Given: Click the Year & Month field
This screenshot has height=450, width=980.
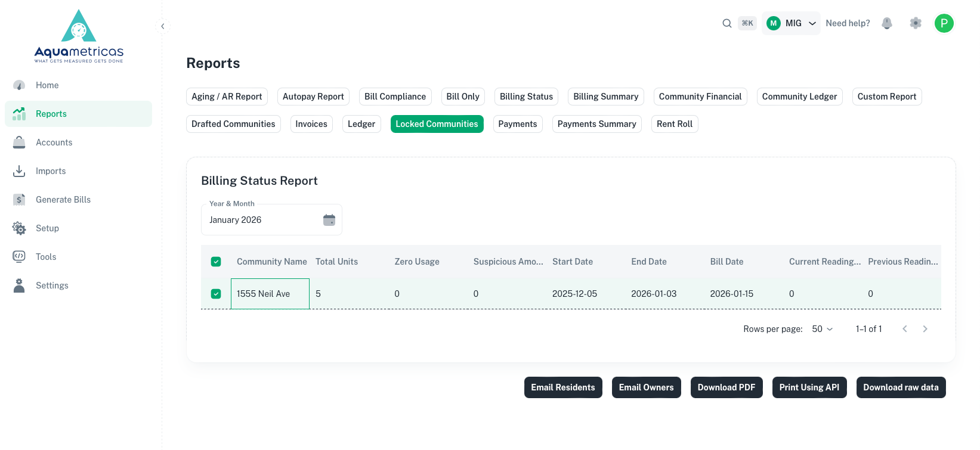Looking at the screenshot, I should [271, 220].
